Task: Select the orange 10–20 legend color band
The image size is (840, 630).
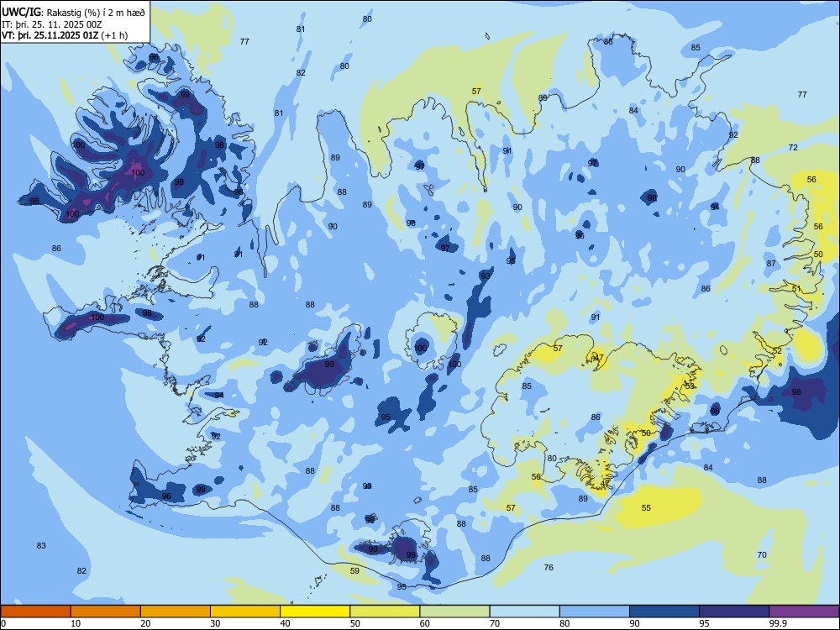Action: (106, 612)
